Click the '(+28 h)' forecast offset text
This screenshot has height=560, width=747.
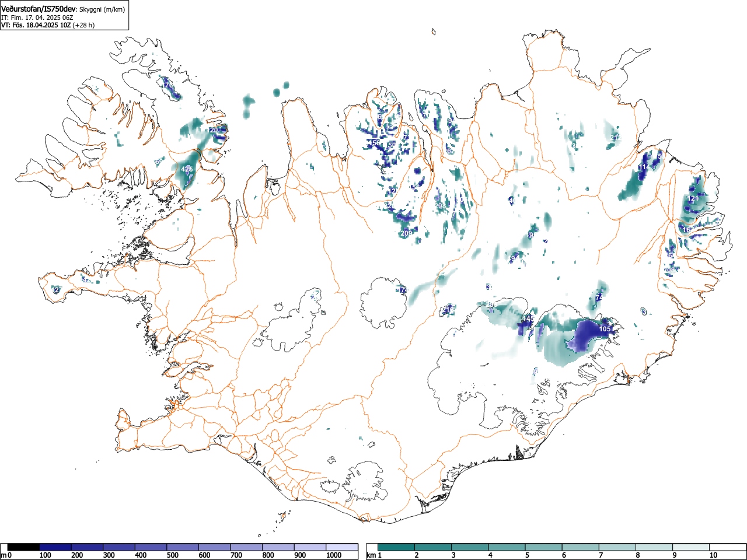click(x=83, y=25)
